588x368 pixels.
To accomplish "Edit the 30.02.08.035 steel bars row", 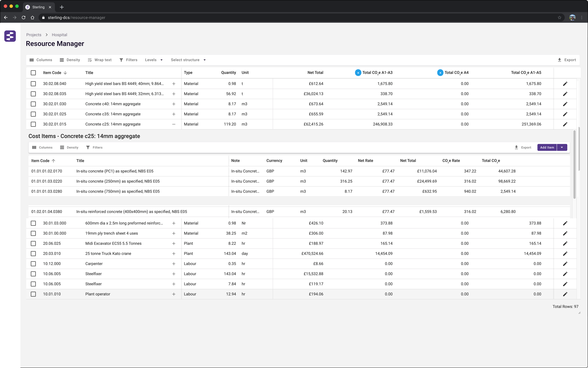I will point(565,94).
